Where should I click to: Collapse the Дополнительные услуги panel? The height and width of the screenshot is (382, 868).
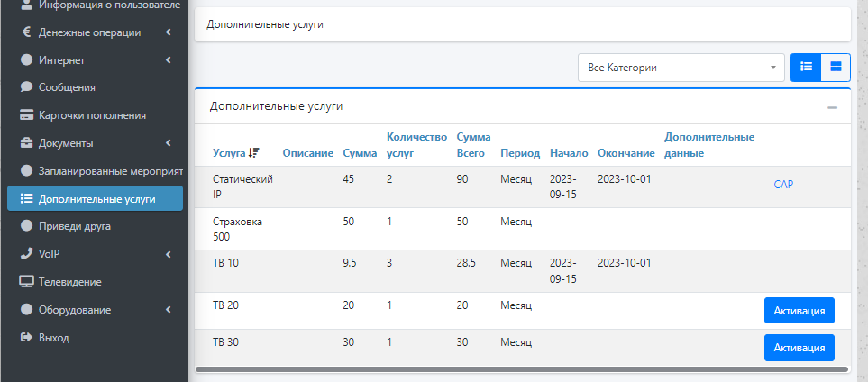[x=832, y=107]
